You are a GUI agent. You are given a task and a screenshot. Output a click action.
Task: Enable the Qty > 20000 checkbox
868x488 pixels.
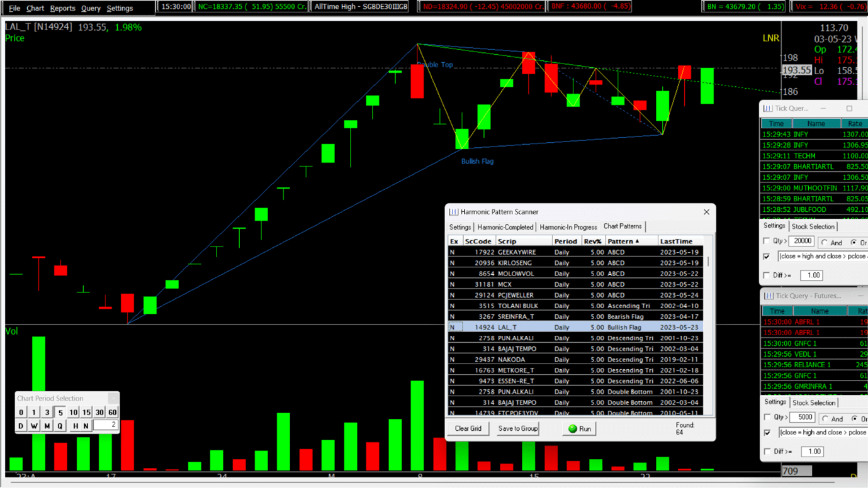click(x=767, y=241)
